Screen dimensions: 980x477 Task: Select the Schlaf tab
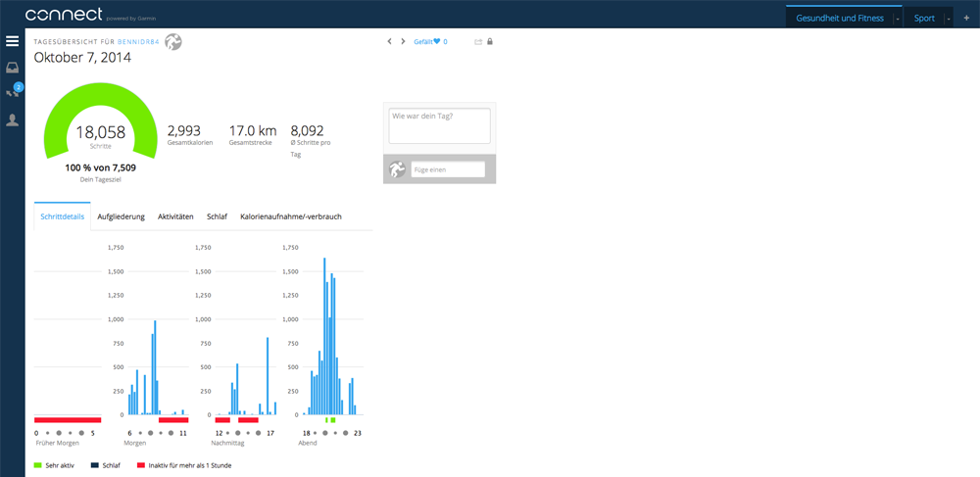[x=217, y=216]
